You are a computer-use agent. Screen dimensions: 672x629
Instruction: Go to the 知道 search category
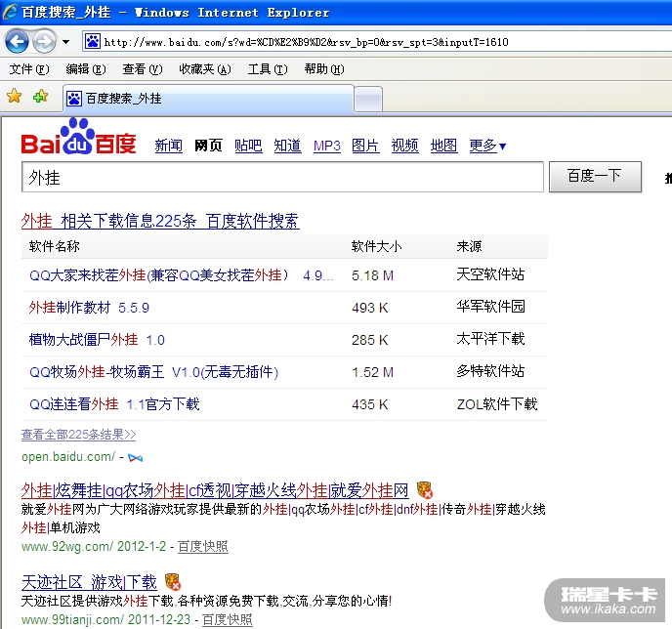point(287,146)
